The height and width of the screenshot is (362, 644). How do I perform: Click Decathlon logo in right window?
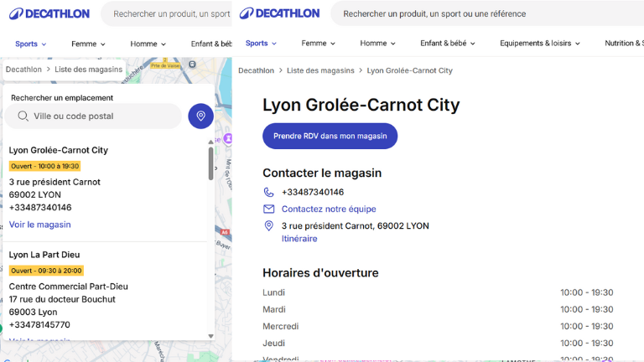pos(279,13)
